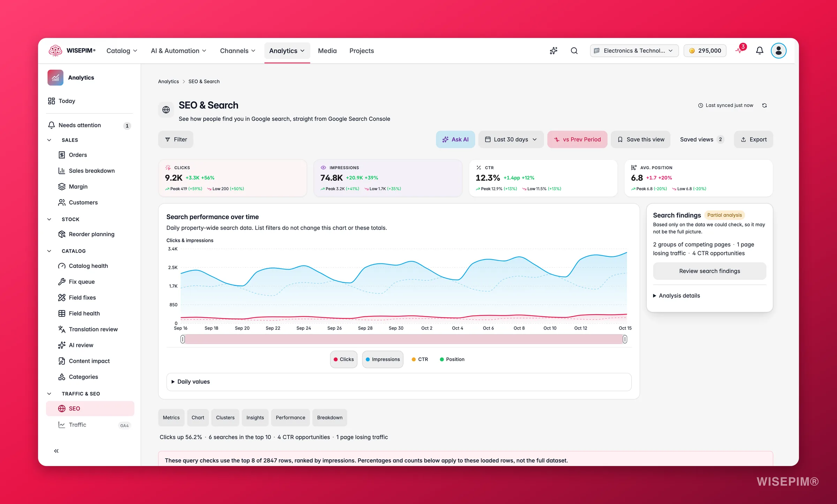
Task: Open the AI sparkle assistant icon
Action: pyautogui.click(x=553, y=51)
